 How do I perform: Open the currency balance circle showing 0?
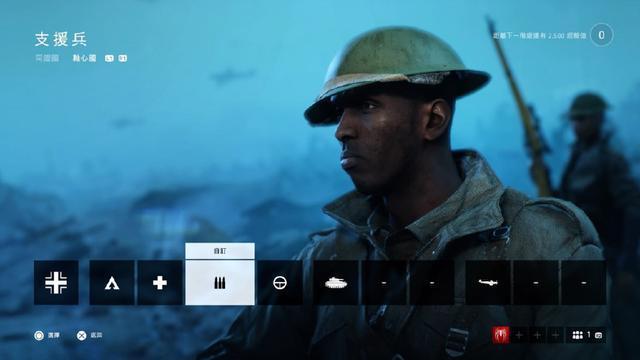[x=601, y=35]
